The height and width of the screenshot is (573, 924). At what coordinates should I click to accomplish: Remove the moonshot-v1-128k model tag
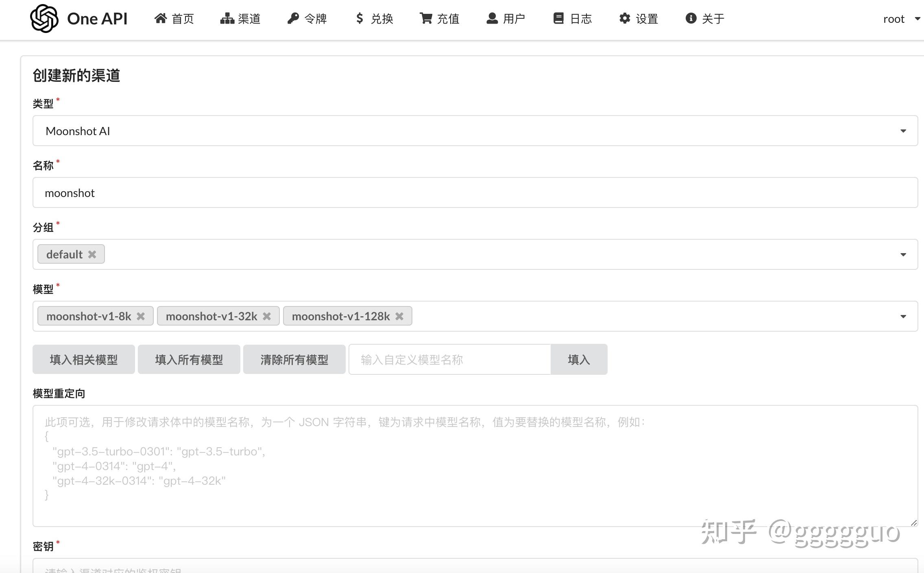(399, 316)
